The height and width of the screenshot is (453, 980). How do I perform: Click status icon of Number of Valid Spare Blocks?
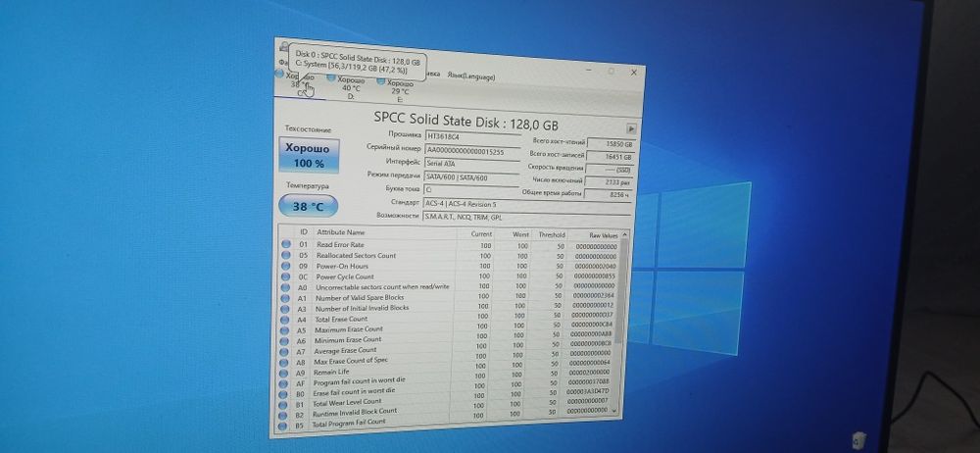click(x=285, y=298)
